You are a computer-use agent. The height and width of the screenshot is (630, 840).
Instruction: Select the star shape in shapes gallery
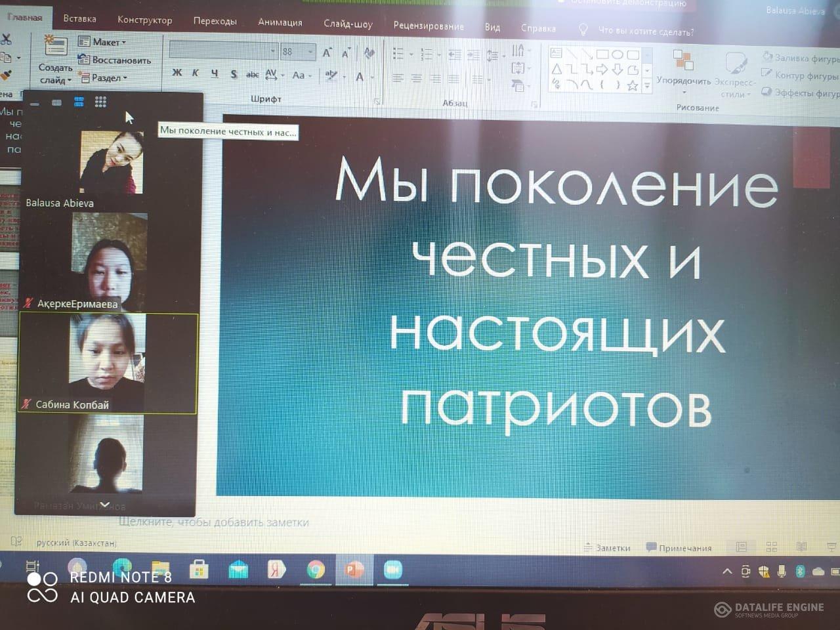633,85
